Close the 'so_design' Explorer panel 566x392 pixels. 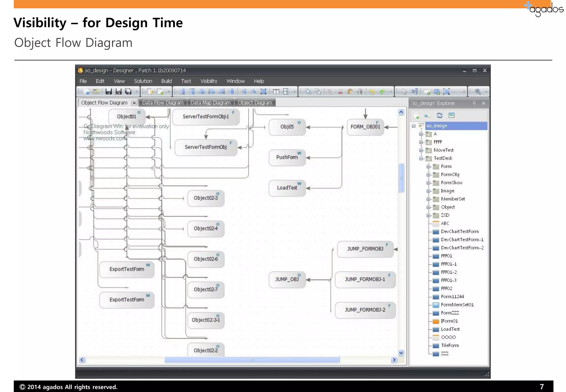(483, 103)
